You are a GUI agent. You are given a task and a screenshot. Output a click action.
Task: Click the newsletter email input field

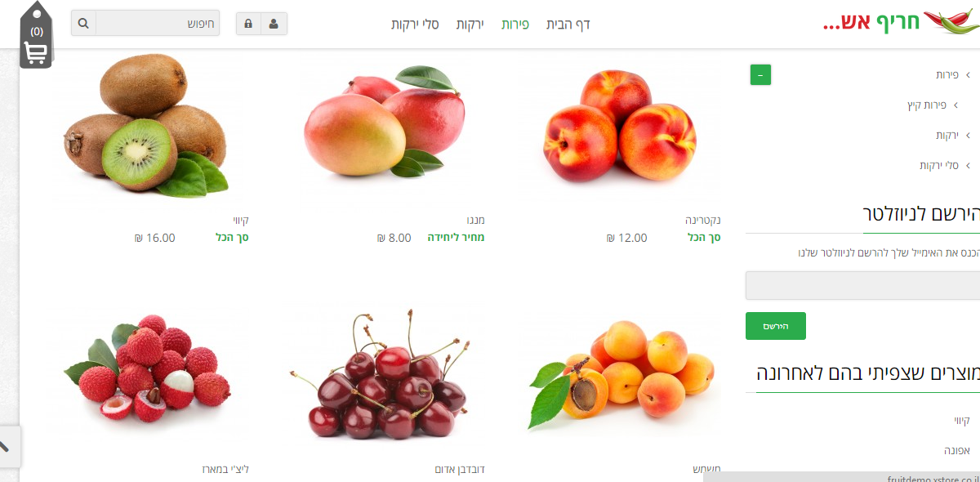pyautogui.click(x=862, y=286)
